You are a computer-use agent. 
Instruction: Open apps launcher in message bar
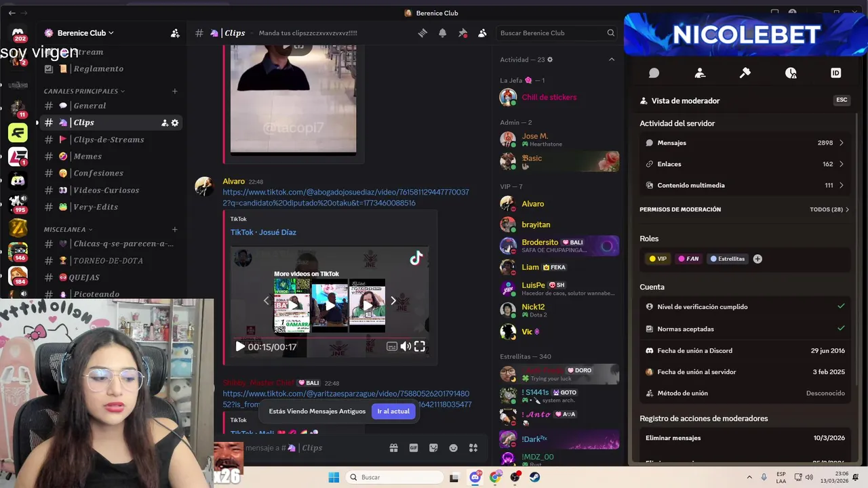[x=473, y=448]
